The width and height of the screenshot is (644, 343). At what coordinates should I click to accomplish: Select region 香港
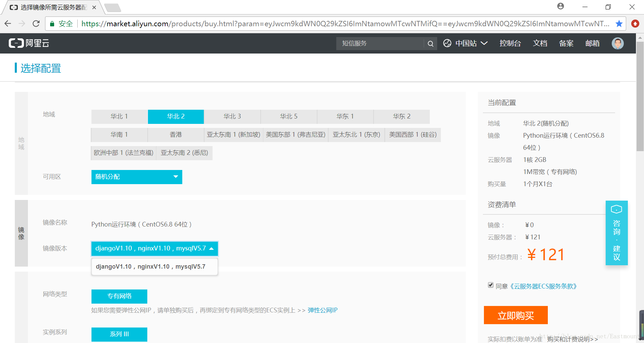click(176, 135)
